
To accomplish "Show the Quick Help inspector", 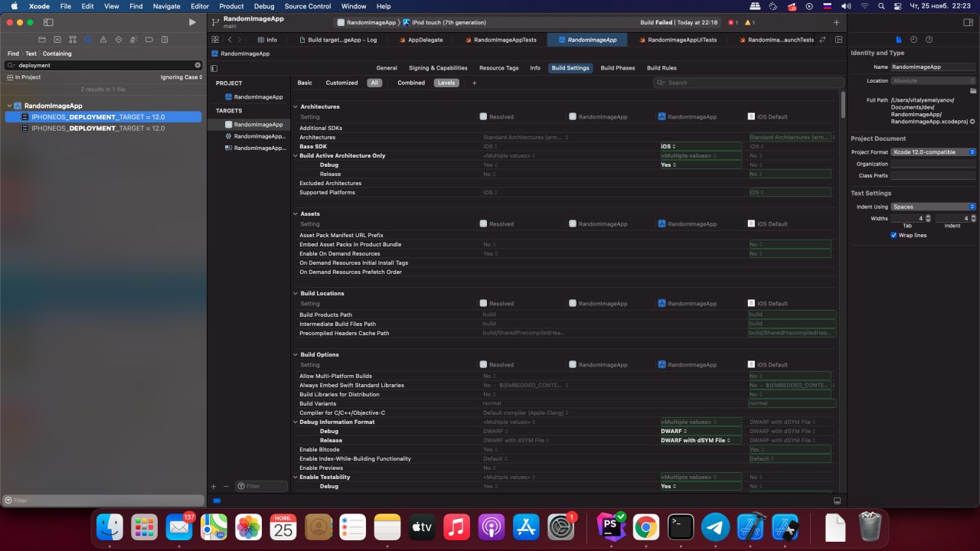I will click(x=929, y=39).
